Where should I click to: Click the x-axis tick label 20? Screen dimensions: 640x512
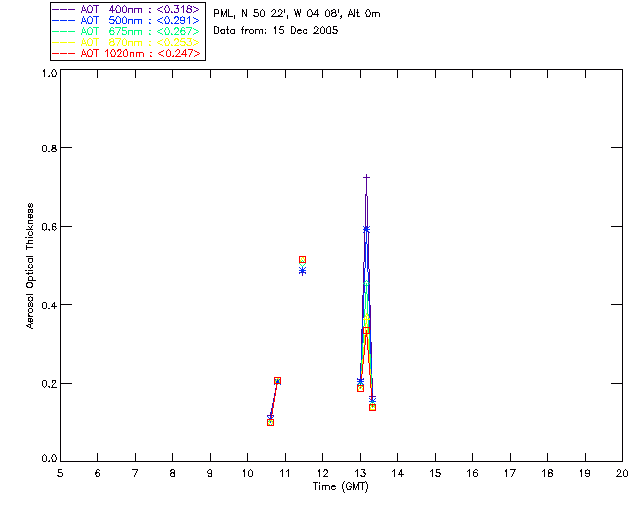click(x=622, y=473)
